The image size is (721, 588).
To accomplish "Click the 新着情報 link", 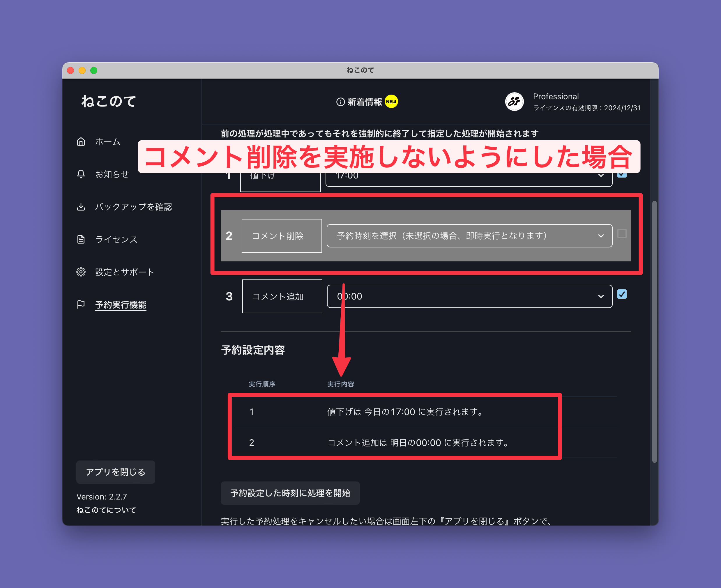I will click(x=365, y=102).
